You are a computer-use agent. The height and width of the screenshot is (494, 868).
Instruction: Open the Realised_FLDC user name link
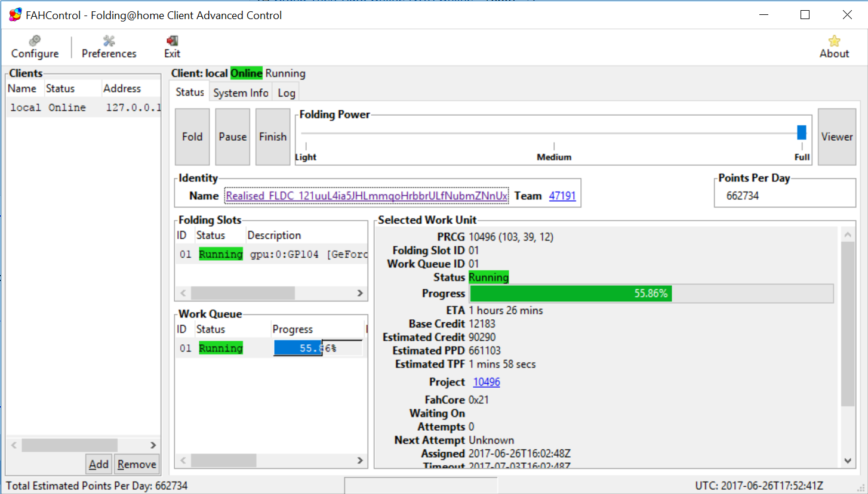(x=367, y=196)
